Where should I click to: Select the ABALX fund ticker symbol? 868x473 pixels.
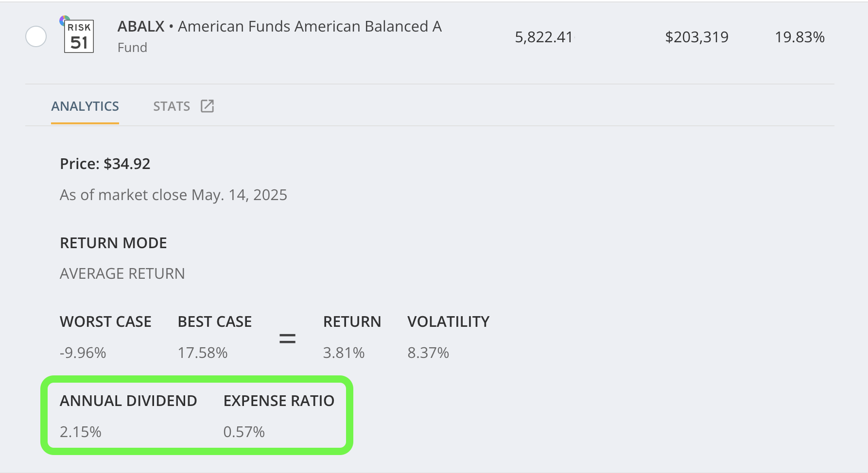pyautogui.click(x=140, y=26)
